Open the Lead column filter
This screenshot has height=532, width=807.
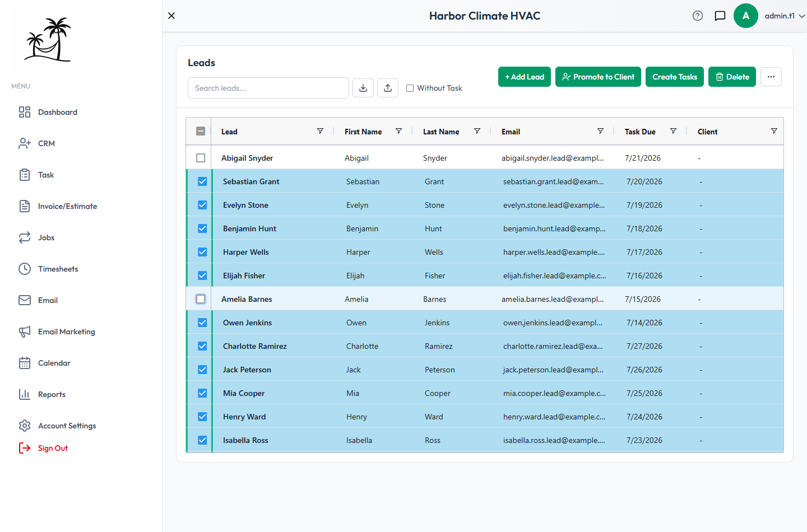[x=320, y=131]
